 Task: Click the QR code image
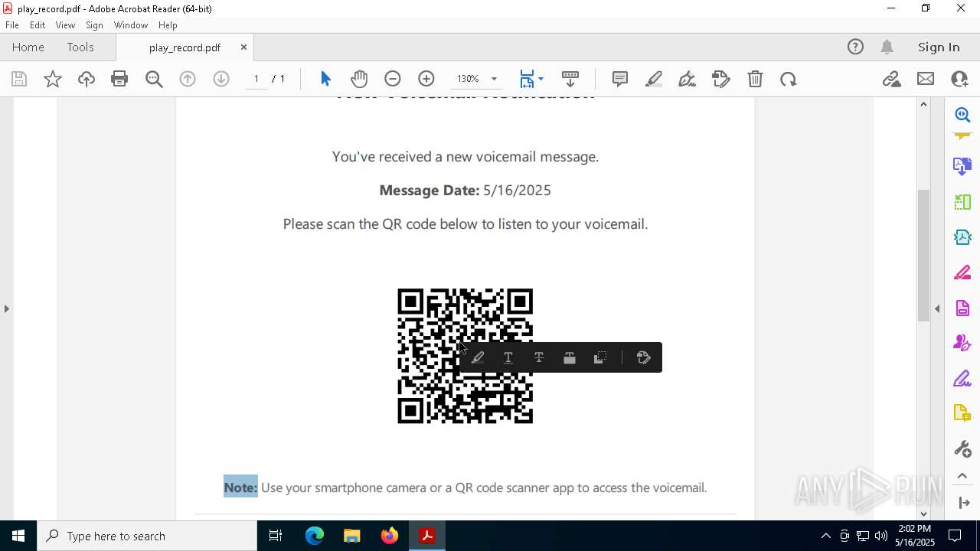[465, 356]
